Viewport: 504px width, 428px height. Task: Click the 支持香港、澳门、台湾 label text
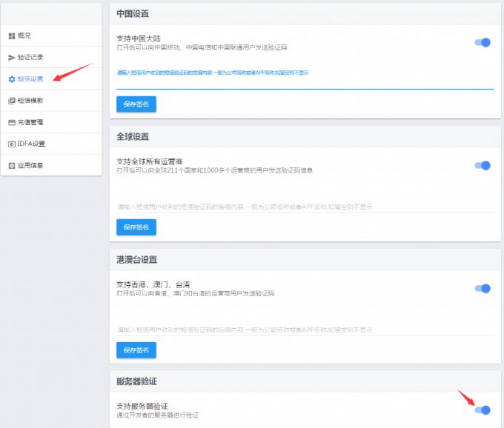(x=153, y=284)
